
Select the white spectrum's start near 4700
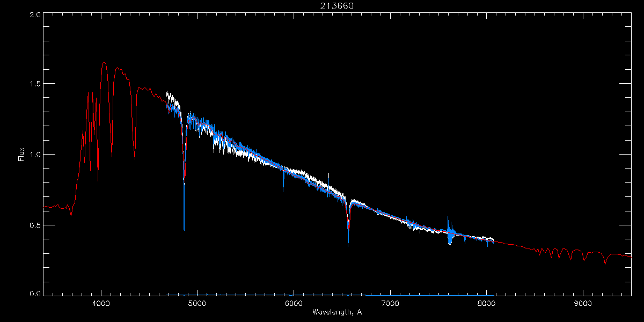pos(167,92)
